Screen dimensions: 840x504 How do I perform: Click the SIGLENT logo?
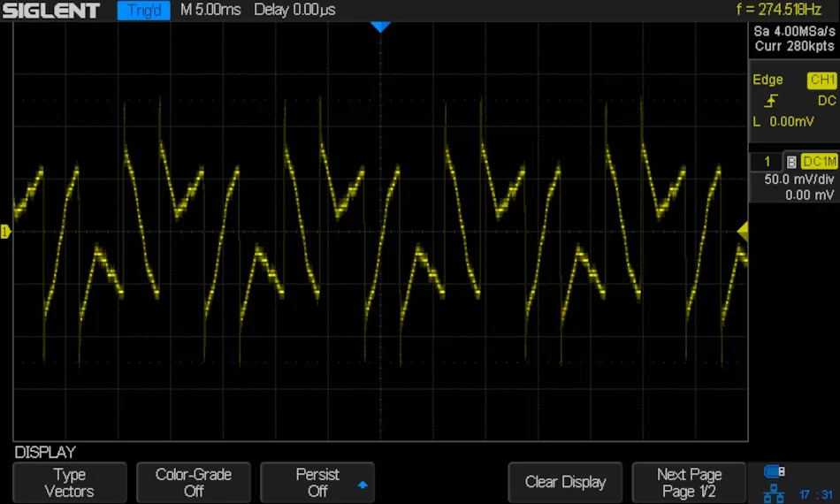(x=51, y=11)
